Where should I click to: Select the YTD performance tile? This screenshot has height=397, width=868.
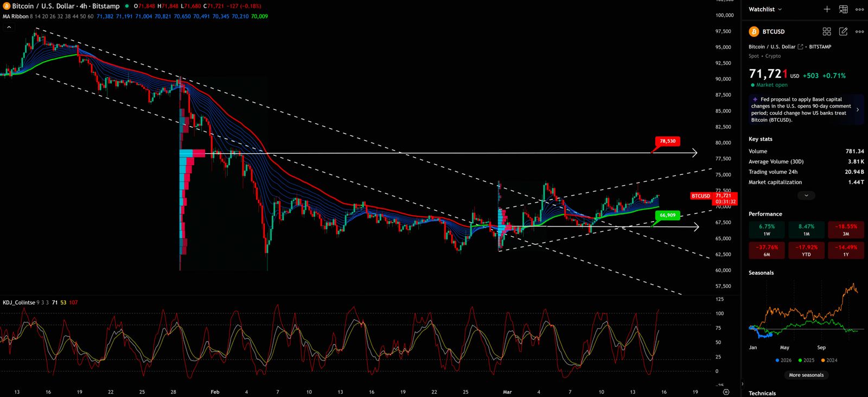806,250
